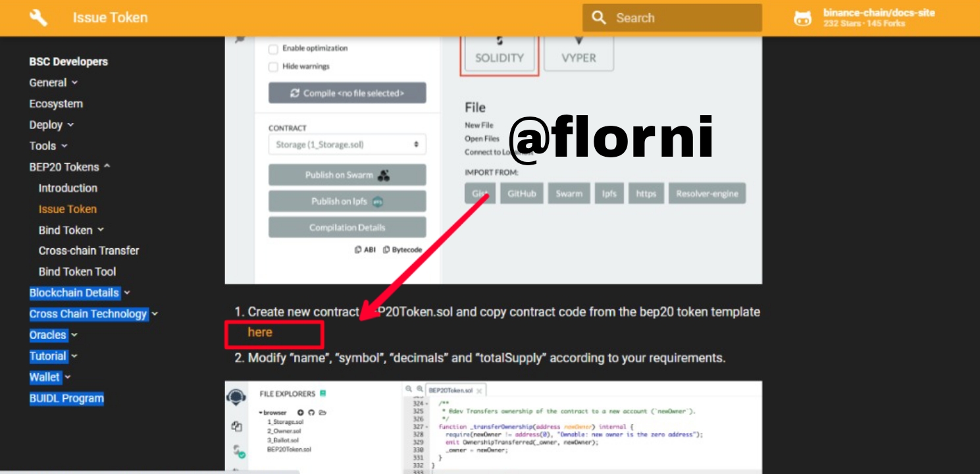Select BEP20Token.sol in the file explorer tree

pyautogui.click(x=289, y=450)
